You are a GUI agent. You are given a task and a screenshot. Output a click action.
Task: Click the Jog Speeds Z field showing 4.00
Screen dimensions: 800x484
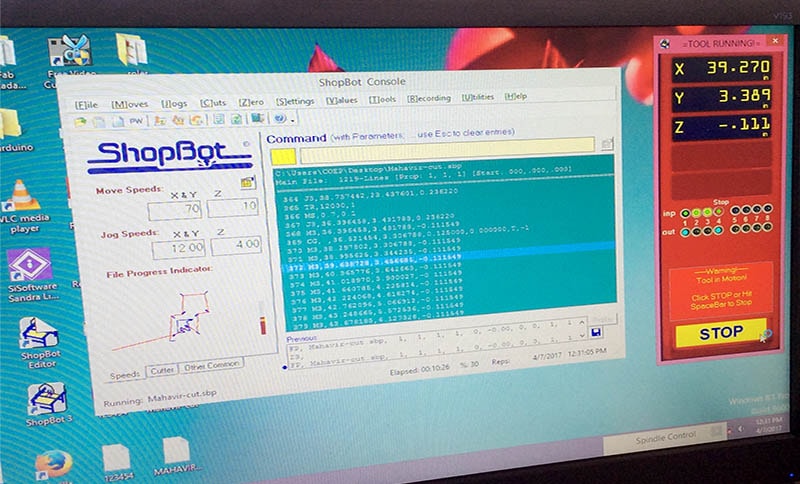click(x=236, y=245)
